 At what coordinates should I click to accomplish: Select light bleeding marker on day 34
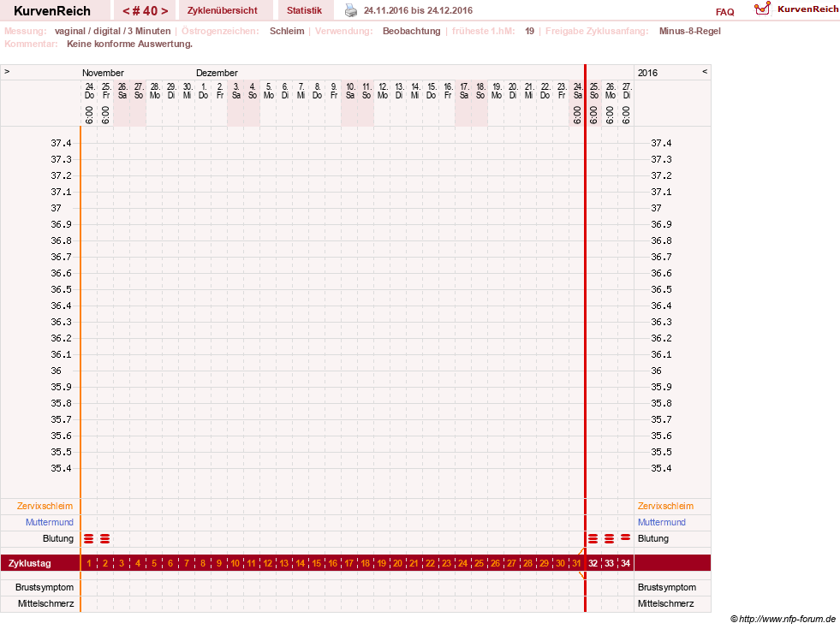[x=625, y=537]
